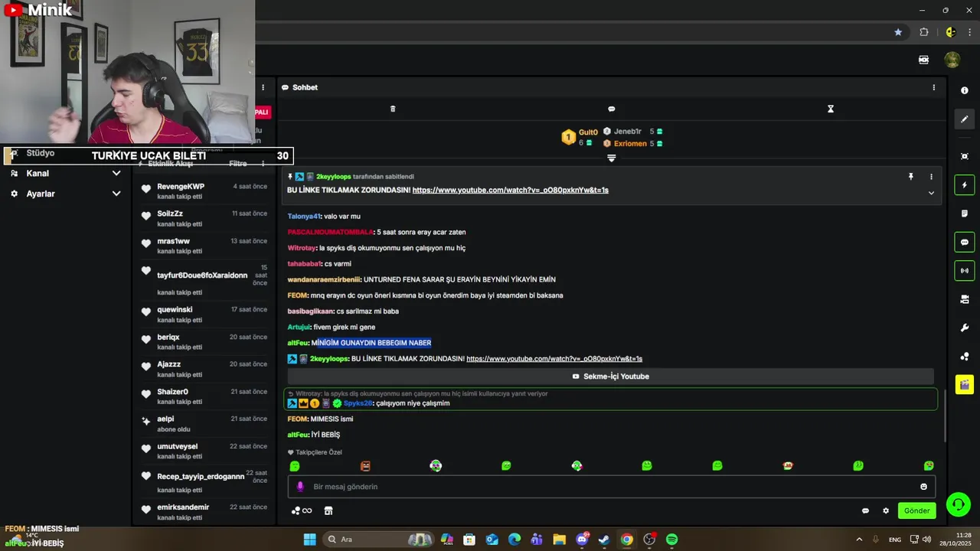Click the Gönder send button
This screenshot has width=980, height=551.
916,510
